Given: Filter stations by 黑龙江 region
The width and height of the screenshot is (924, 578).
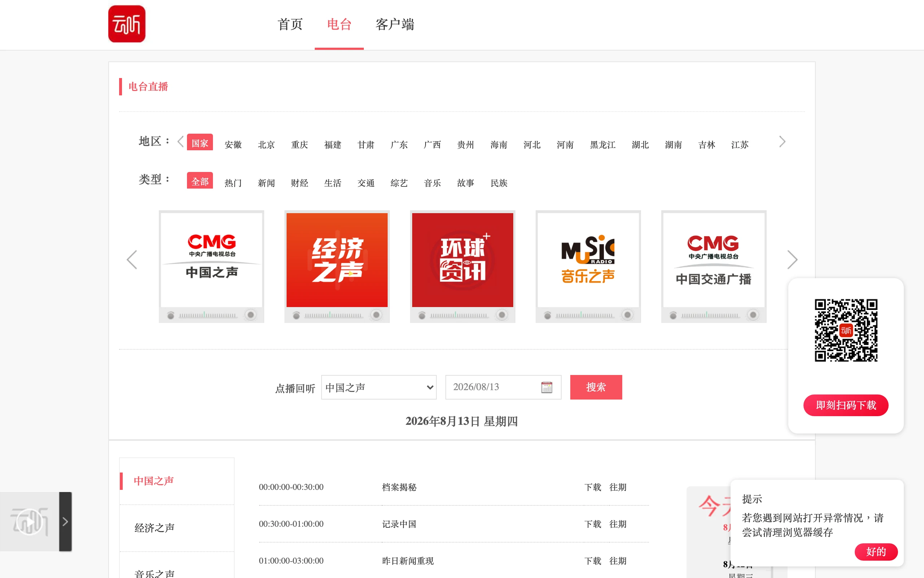Looking at the screenshot, I should tap(602, 144).
